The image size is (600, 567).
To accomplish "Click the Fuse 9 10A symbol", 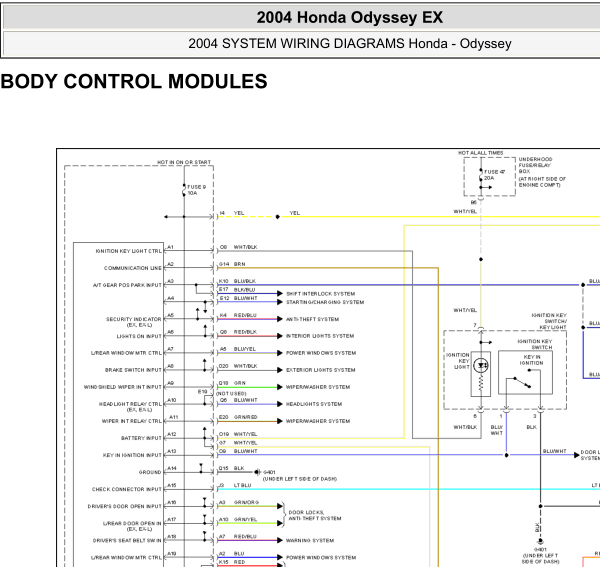I will (184, 190).
